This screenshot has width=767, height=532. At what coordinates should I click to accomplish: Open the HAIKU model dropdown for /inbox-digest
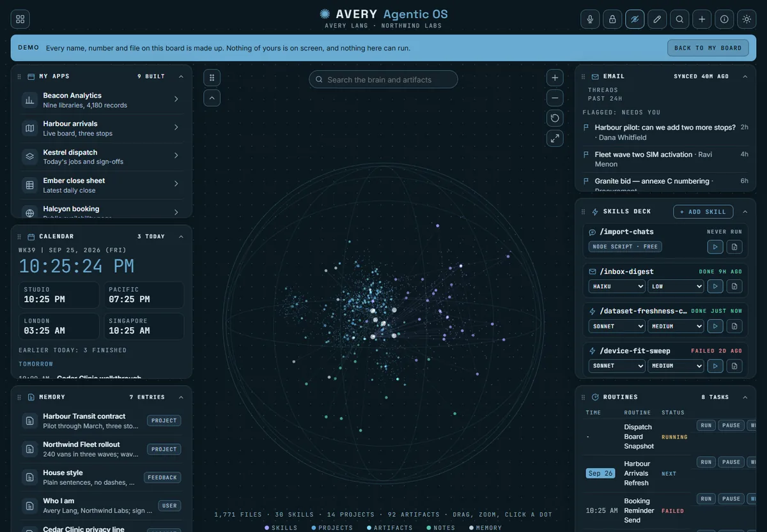pyautogui.click(x=617, y=287)
